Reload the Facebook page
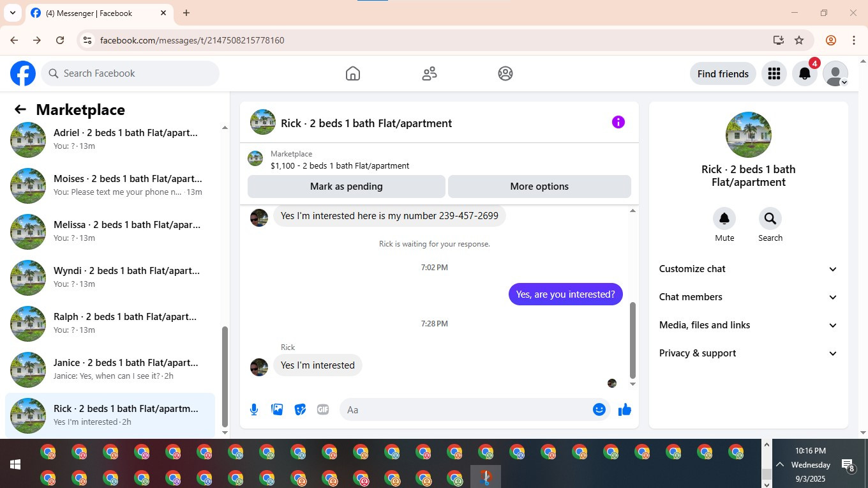 point(60,40)
